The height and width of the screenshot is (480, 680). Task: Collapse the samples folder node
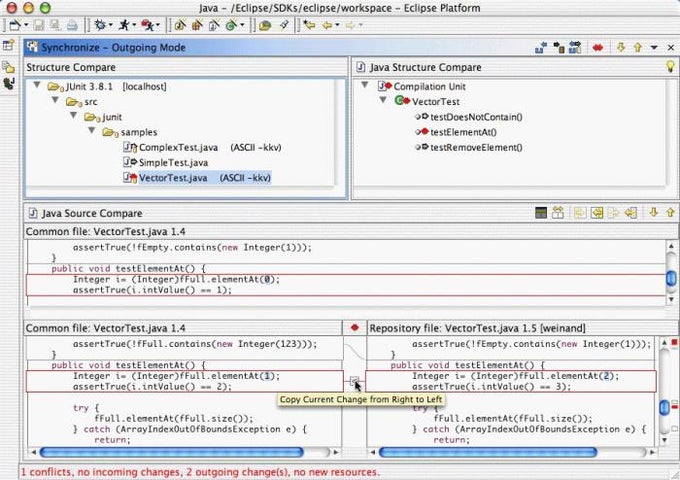point(92,131)
